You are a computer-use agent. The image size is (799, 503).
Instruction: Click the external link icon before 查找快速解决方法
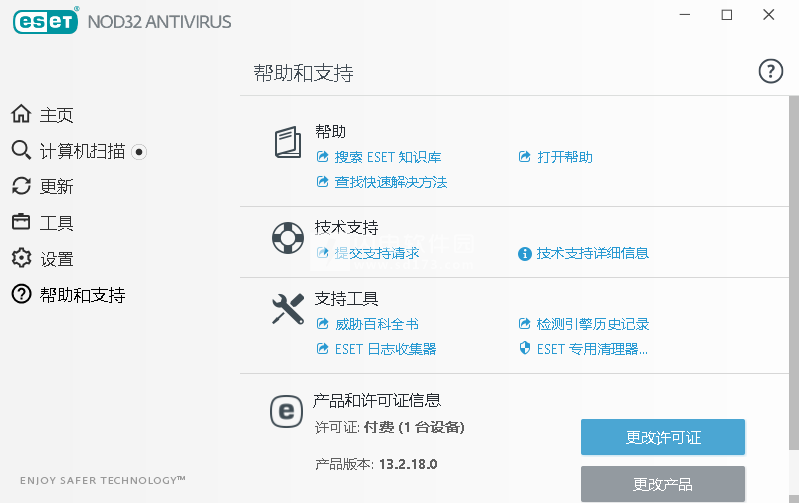click(x=323, y=182)
